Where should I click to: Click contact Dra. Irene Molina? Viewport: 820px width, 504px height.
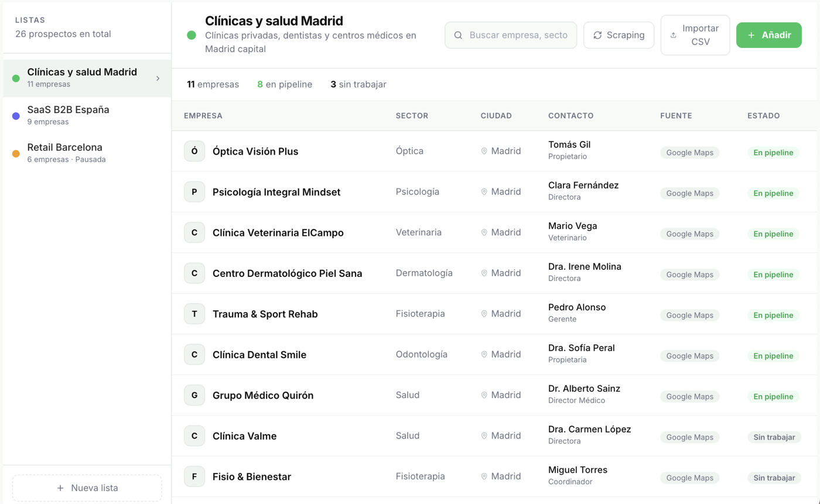(585, 266)
